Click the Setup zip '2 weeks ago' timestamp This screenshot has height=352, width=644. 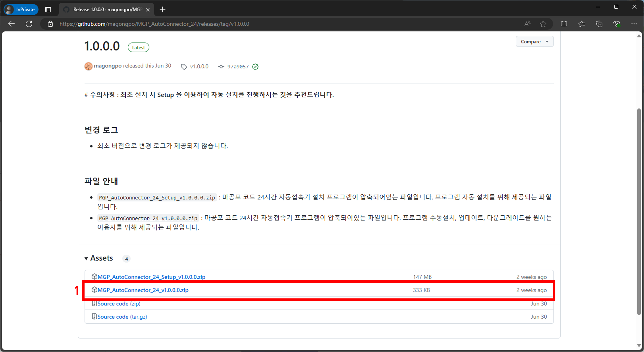pyautogui.click(x=532, y=277)
